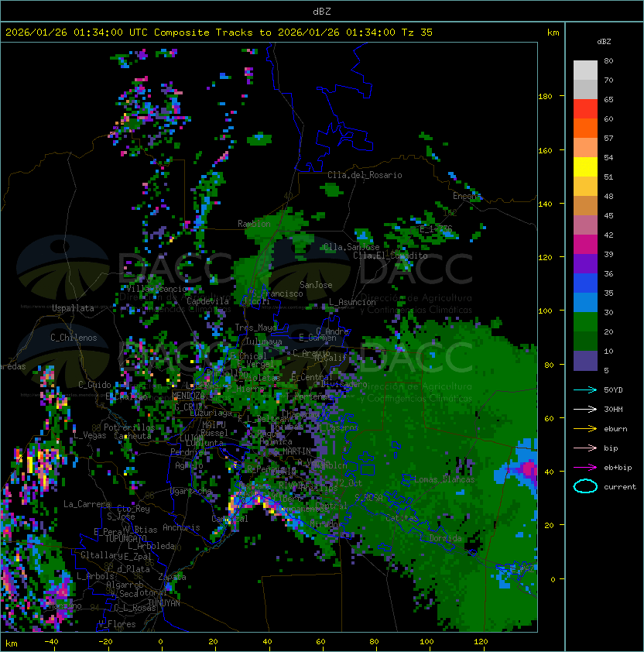Viewport: 644px width, 652px height.
Task: Select the light blue 30-35 dBZ swatch
Action: [585, 303]
